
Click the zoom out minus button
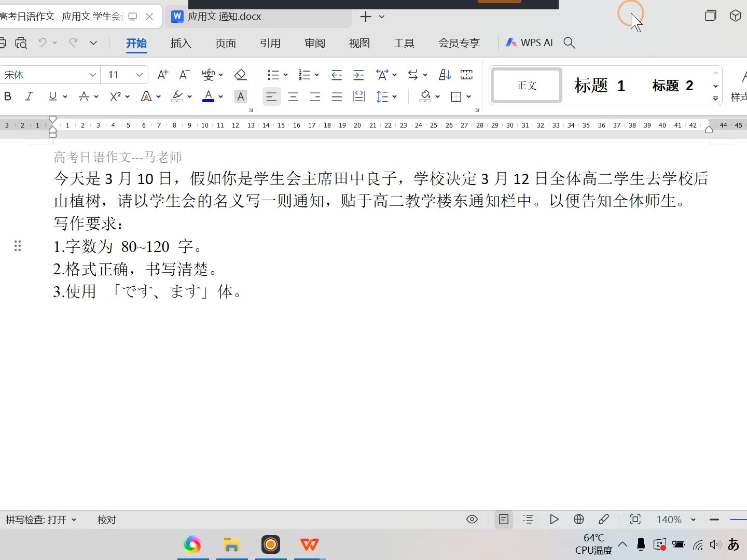714,519
